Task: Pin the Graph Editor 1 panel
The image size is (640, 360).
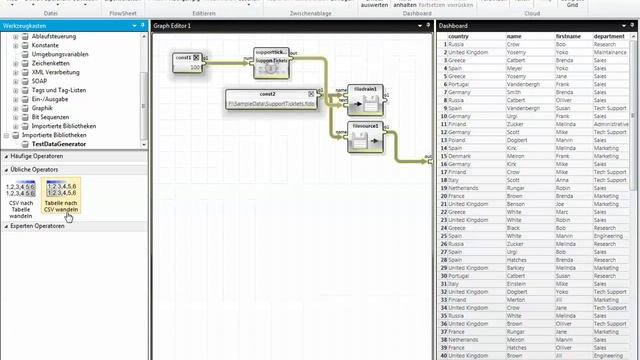Action: (428, 25)
